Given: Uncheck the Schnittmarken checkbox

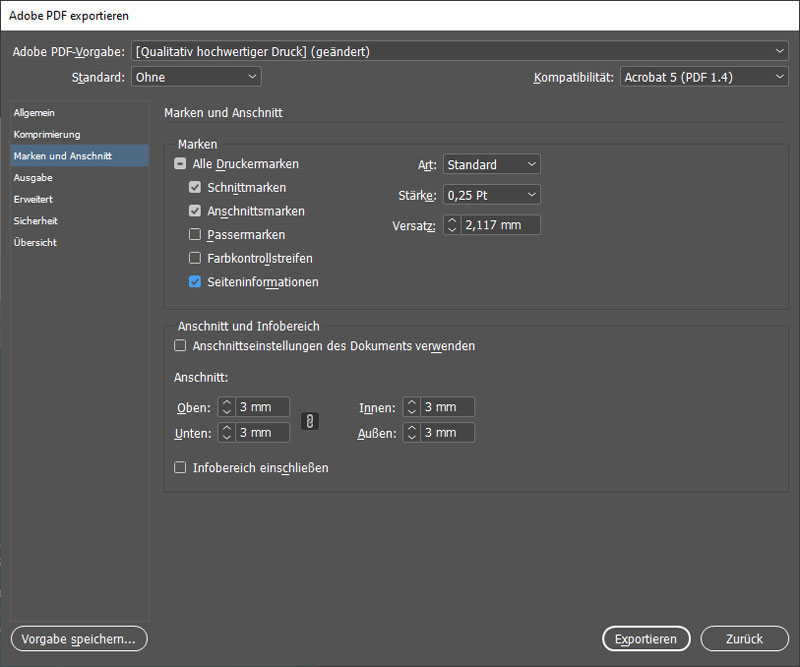Looking at the screenshot, I should (x=195, y=188).
